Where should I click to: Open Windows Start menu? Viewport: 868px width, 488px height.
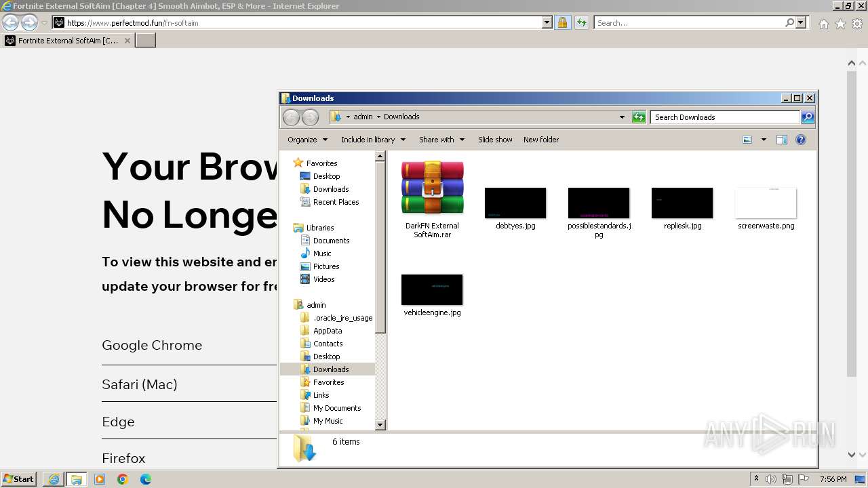click(x=18, y=479)
